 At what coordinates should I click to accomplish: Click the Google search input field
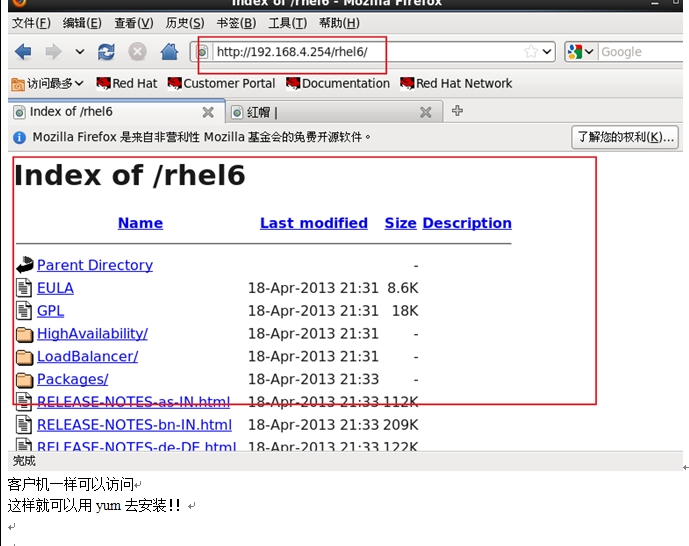point(642,52)
